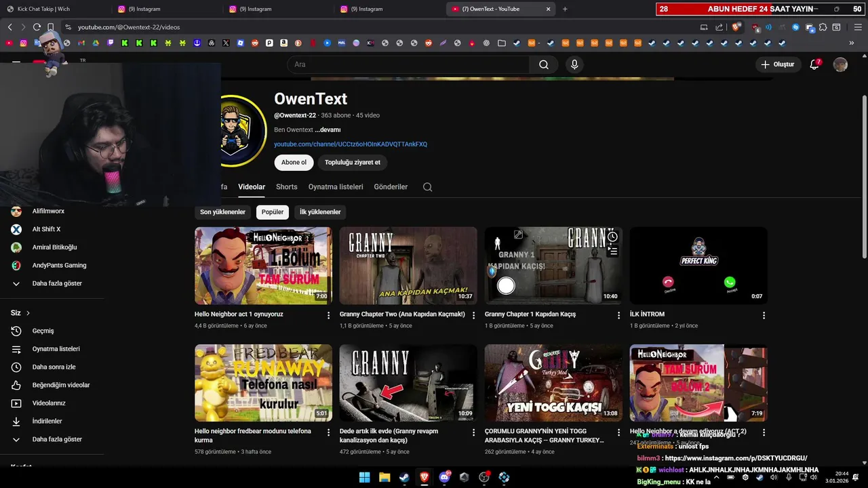
Task: Click the Ara search input field
Action: [x=409, y=64]
